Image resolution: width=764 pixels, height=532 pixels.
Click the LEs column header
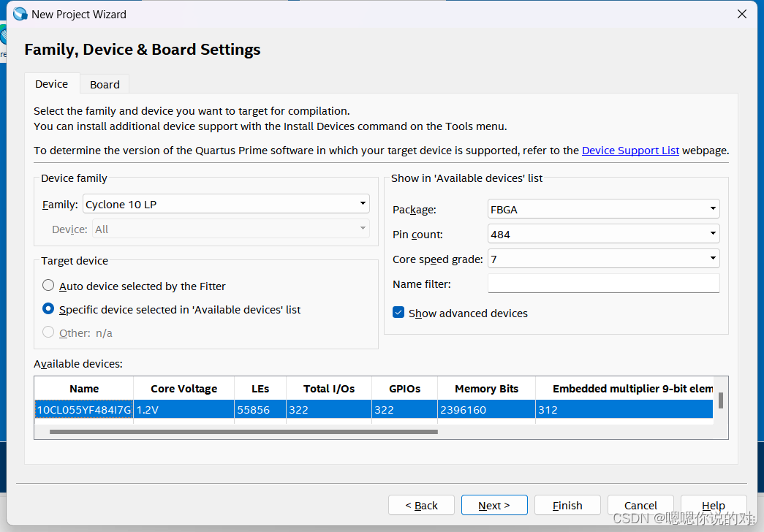pyautogui.click(x=260, y=389)
